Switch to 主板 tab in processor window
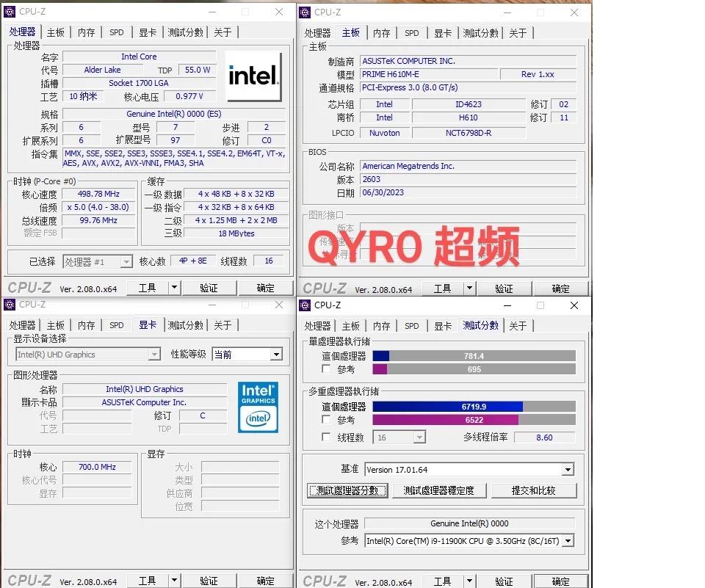 pos(56,32)
